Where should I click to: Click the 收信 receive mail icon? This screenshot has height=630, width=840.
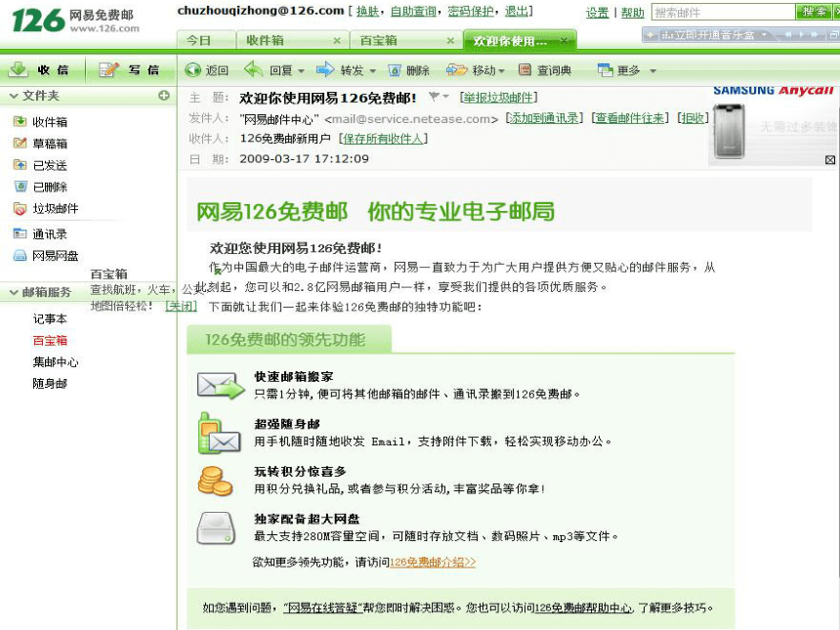pos(19,69)
